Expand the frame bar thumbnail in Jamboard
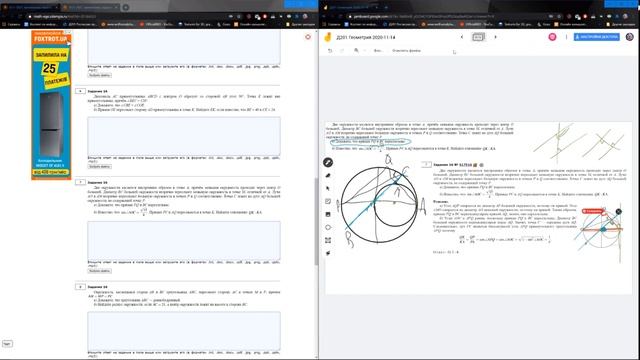Screen dimensions: 640x360 coord(478,37)
